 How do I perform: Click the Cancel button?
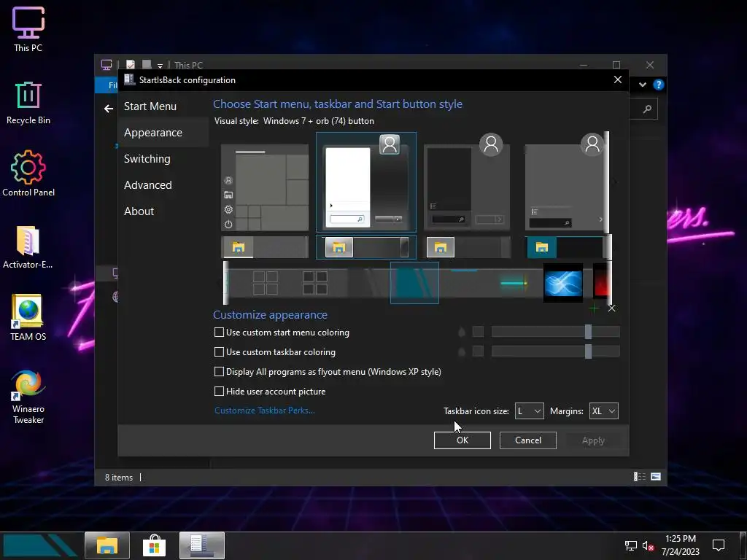(x=527, y=440)
